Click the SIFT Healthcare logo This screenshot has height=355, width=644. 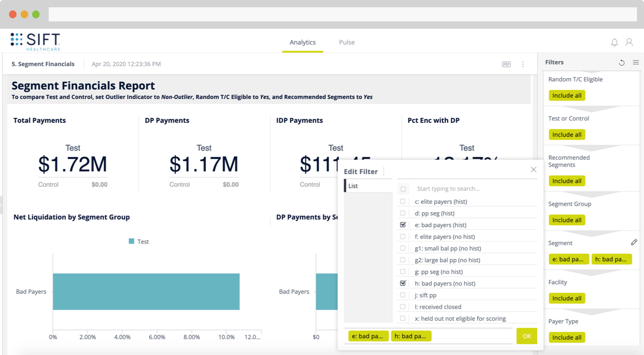pyautogui.click(x=35, y=41)
